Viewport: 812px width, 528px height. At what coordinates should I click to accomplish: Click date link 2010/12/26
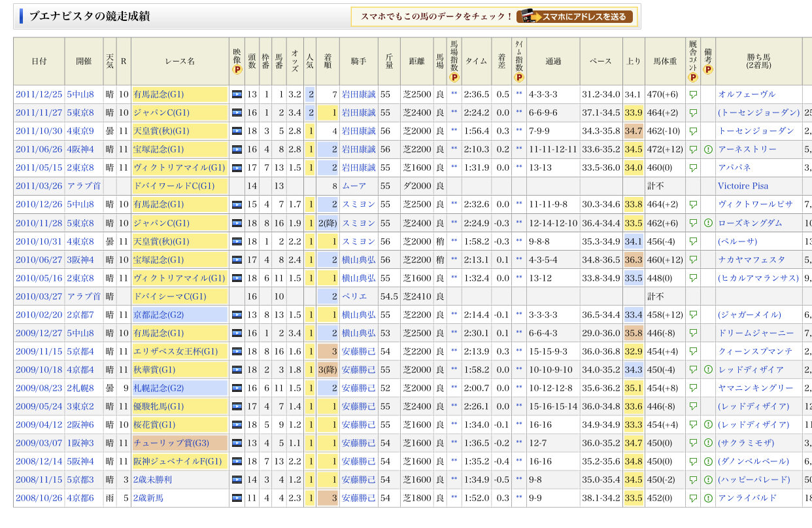point(39,204)
